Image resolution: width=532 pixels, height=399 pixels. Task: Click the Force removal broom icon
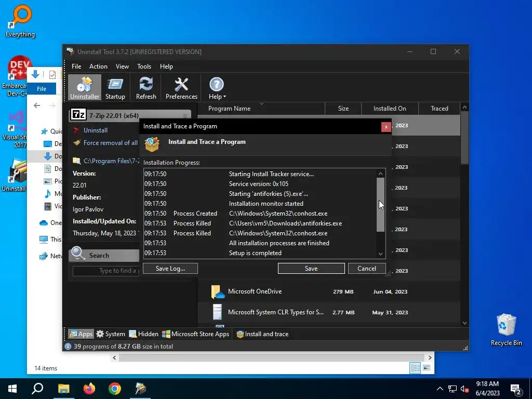coord(77,143)
